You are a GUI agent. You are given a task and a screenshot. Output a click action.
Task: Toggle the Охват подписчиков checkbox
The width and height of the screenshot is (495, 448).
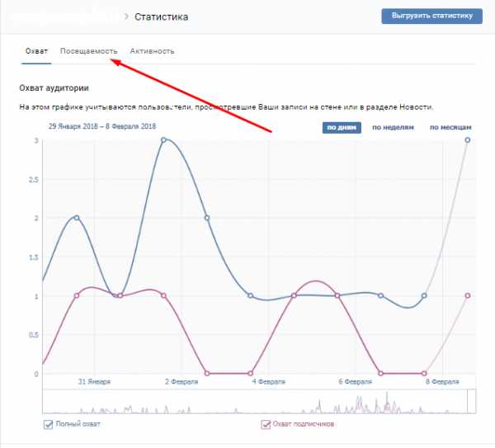click(x=266, y=424)
